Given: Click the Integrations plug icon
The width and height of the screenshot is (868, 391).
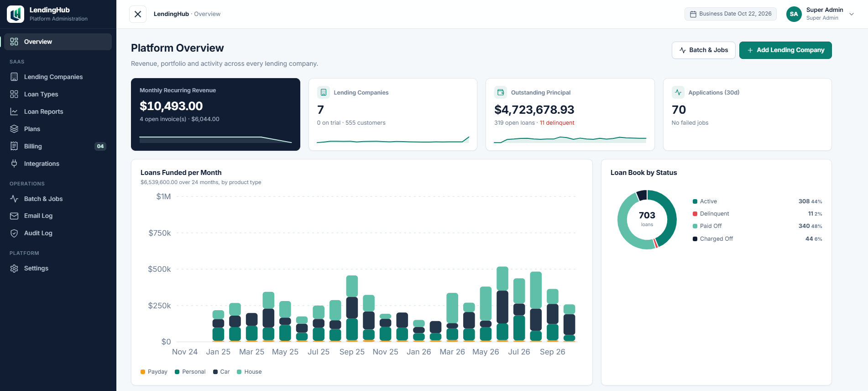Looking at the screenshot, I should 14,164.
